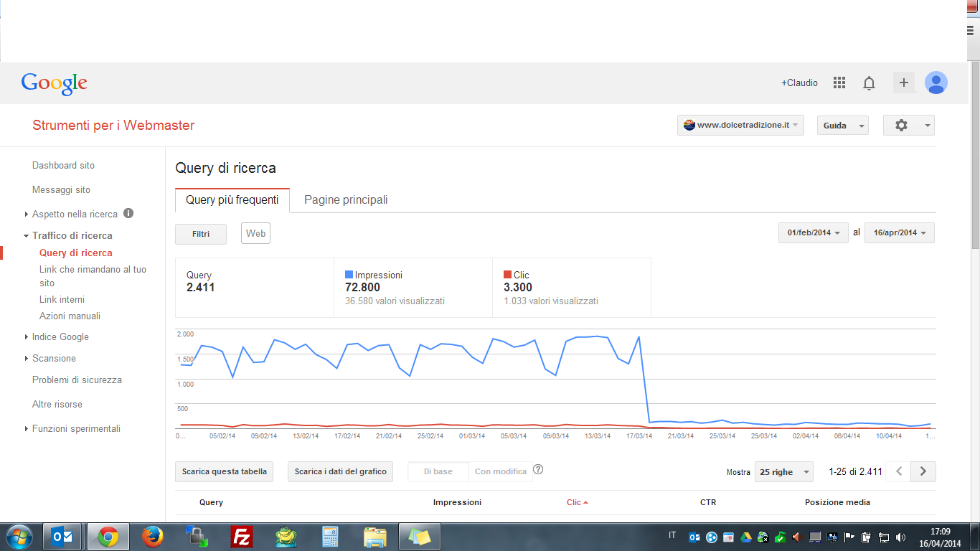
Task: Select the Query più frequenti tab
Action: (x=232, y=200)
